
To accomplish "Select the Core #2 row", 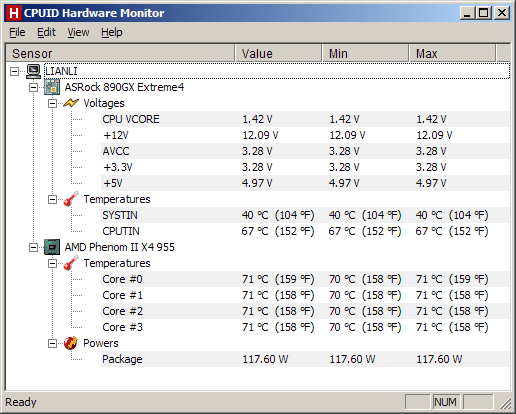I will (x=305, y=311).
